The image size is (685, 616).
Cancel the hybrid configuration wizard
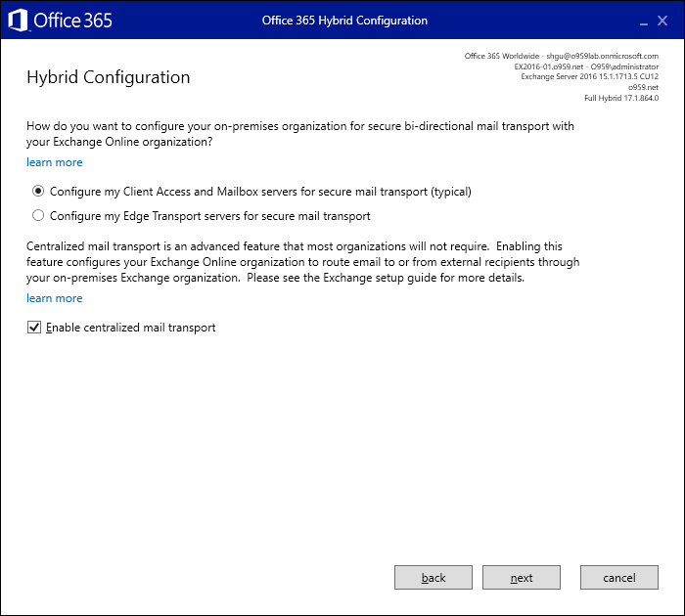619,578
